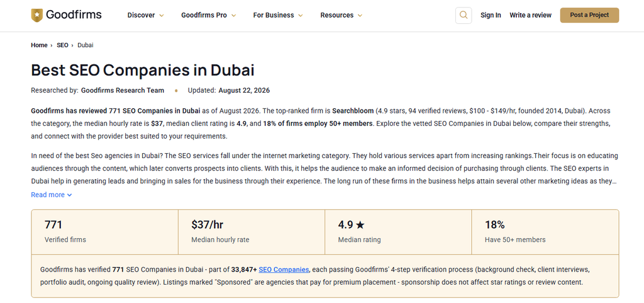
Task: Click the 771 Verified firms stat card
Action: pos(105,232)
